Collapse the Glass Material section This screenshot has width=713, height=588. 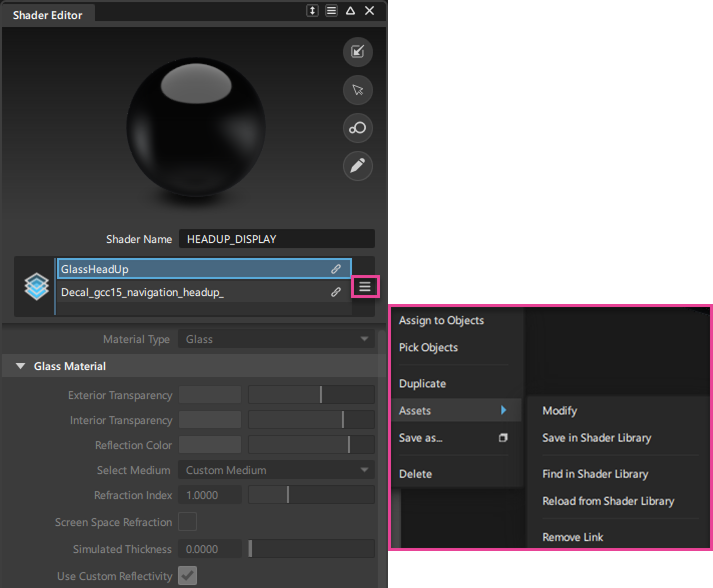[20, 366]
